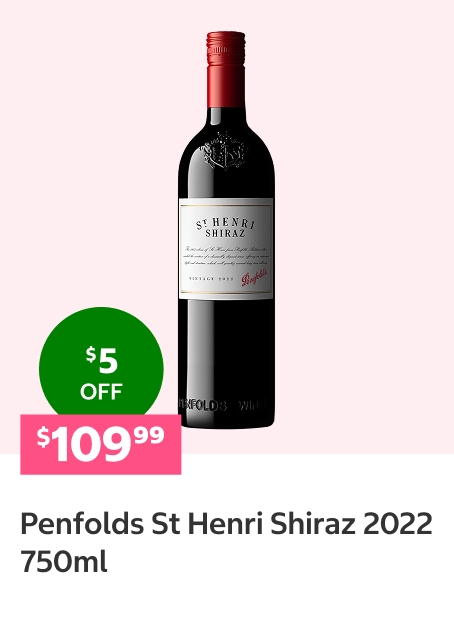454x620 pixels.
Task: Click the pink $109.99 price tag
Action: coord(101,444)
